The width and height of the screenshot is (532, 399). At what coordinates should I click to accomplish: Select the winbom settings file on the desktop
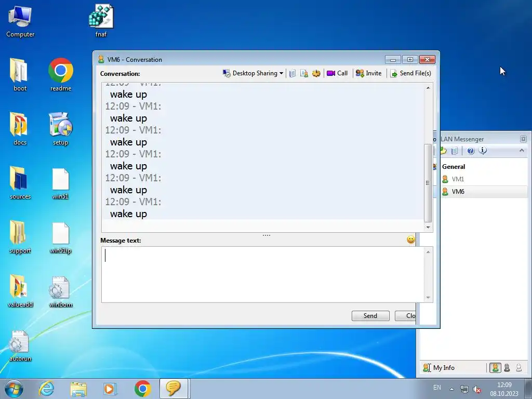tap(61, 291)
